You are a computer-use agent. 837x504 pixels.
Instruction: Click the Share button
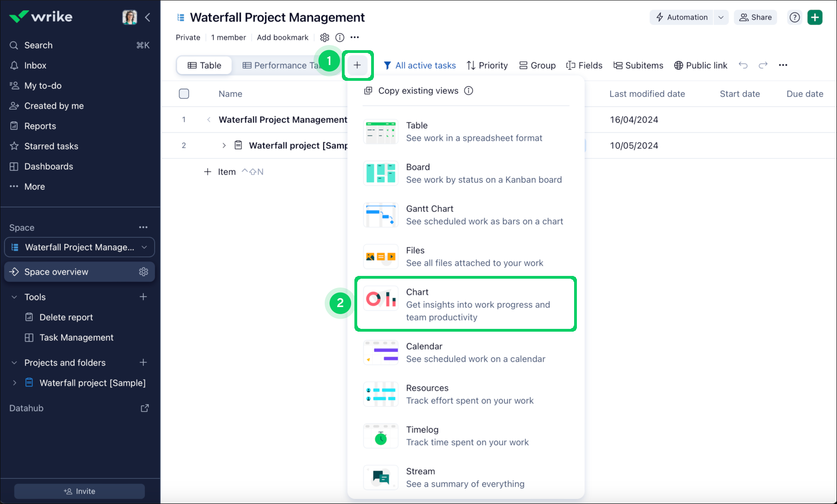coord(755,18)
